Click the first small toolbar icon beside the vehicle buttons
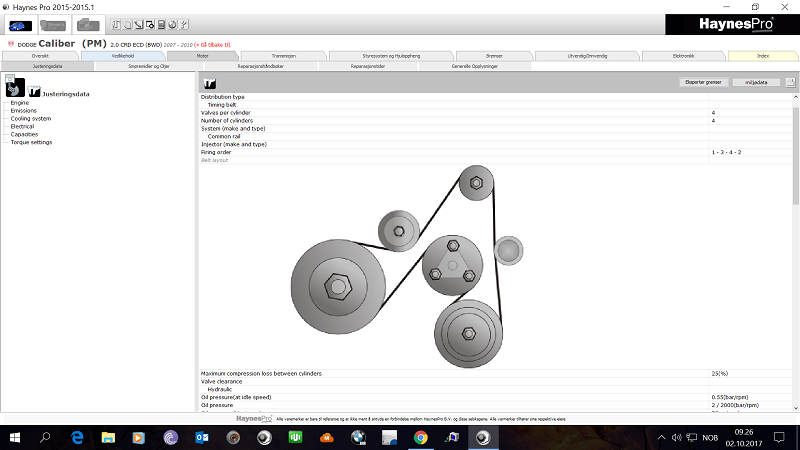This screenshot has height=450, width=800. [116, 24]
